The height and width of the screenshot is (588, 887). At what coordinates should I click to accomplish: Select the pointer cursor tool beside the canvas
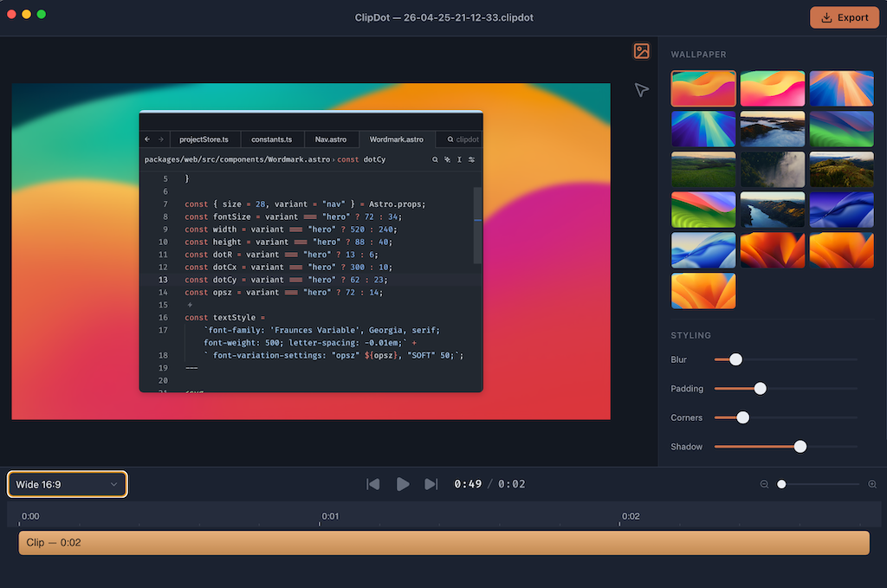(x=641, y=89)
